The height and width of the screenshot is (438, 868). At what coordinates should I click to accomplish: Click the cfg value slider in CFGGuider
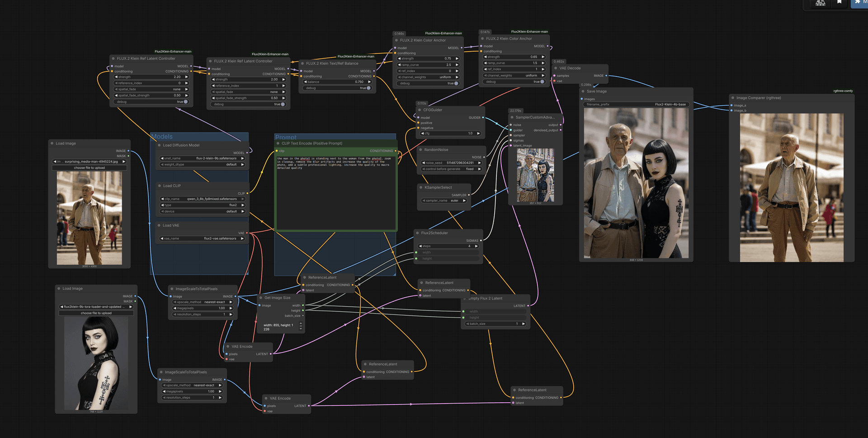click(x=451, y=133)
